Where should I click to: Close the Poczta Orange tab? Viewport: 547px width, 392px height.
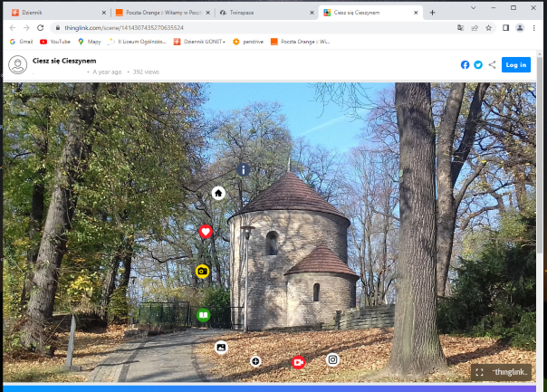(208, 13)
